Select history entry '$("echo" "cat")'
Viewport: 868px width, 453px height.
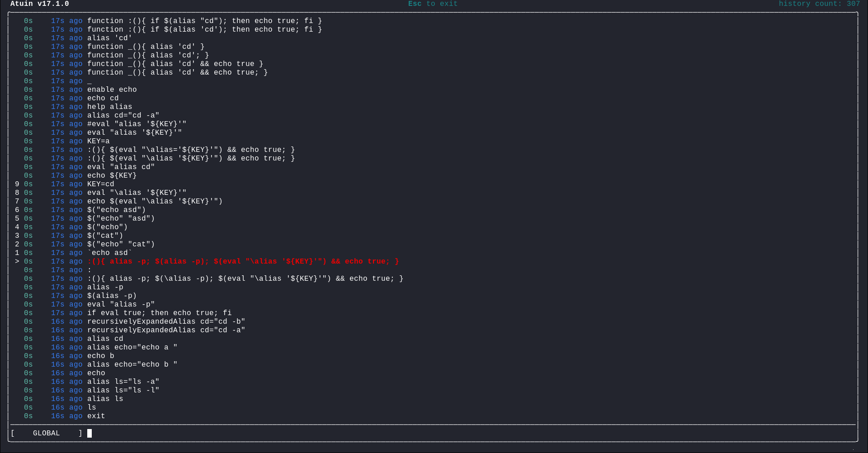coord(121,244)
